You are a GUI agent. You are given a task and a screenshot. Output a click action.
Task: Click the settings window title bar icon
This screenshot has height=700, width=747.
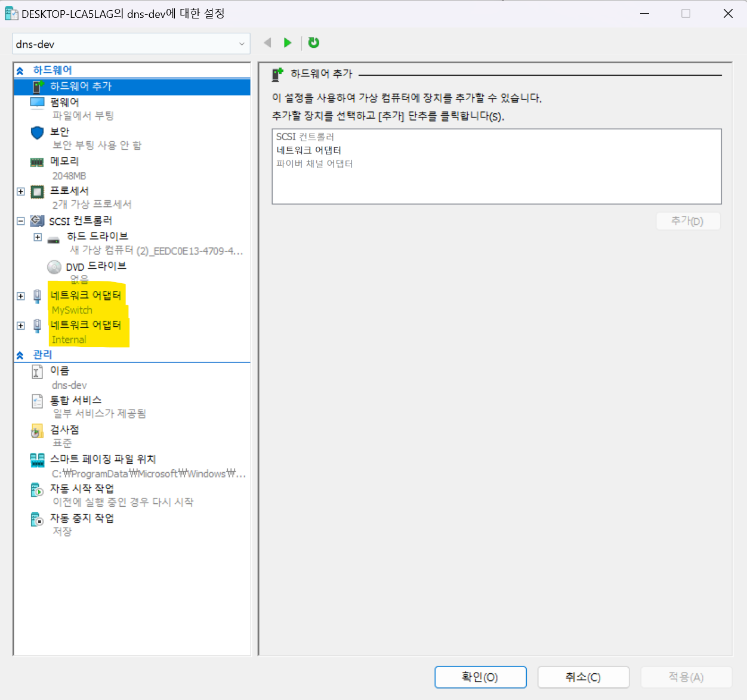[x=11, y=13]
